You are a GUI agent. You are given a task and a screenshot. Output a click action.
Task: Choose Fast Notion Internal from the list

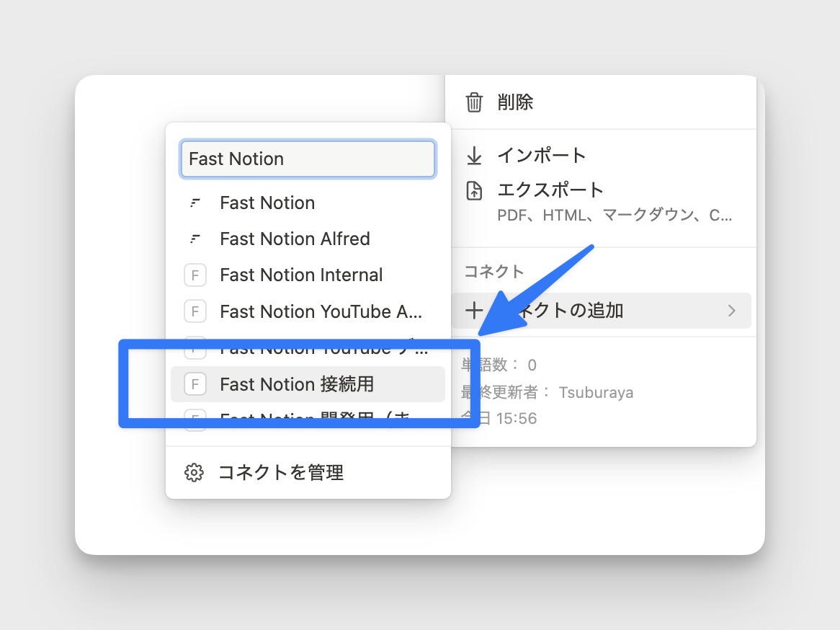pyautogui.click(x=308, y=275)
